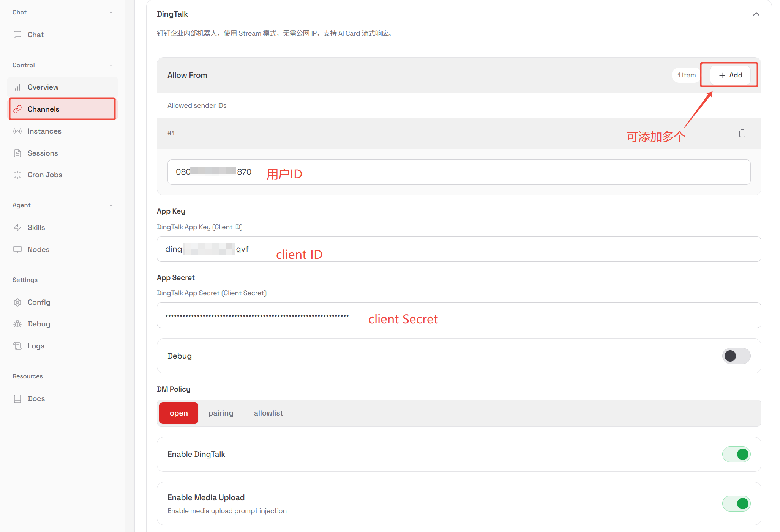Open Logs from the sidebar
The width and height of the screenshot is (780, 532).
coord(36,346)
